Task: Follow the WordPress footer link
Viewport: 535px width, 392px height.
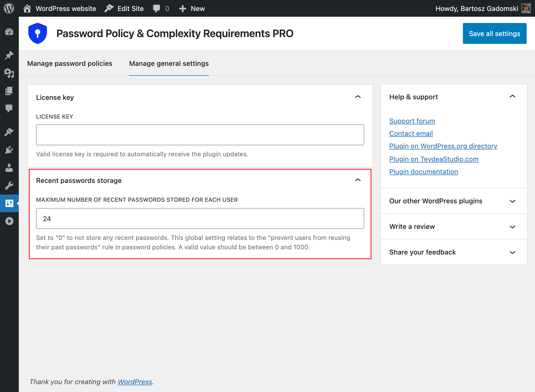Action: [x=135, y=382]
